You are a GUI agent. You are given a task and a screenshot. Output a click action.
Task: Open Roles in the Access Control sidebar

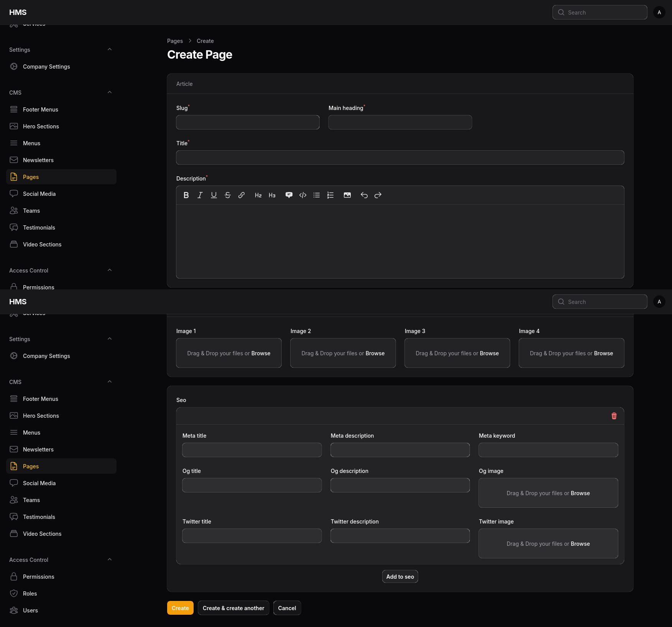(x=30, y=593)
